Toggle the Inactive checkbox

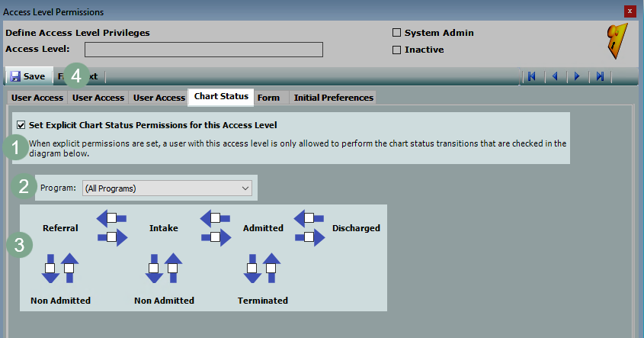point(396,50)
